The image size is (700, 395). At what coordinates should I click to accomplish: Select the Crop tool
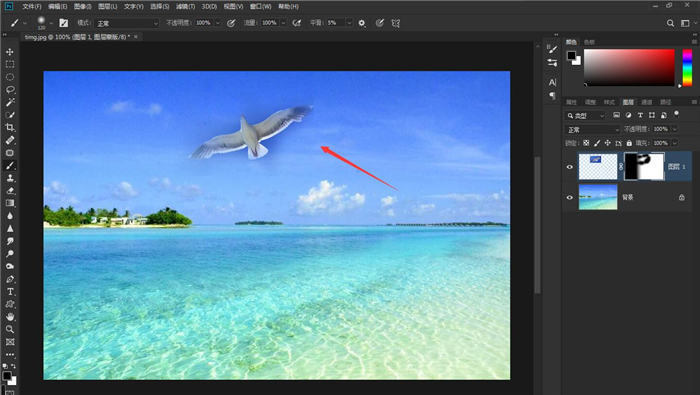(10, 128)
